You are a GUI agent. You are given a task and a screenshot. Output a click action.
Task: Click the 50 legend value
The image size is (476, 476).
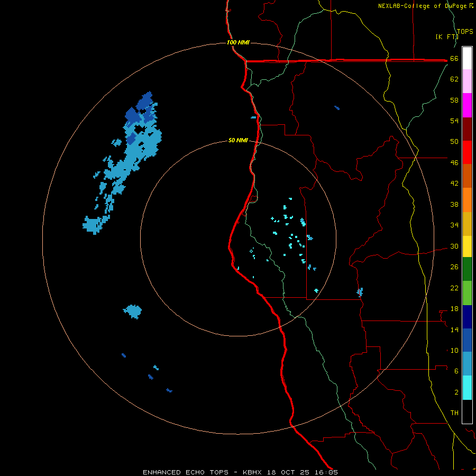click(454, 141)
